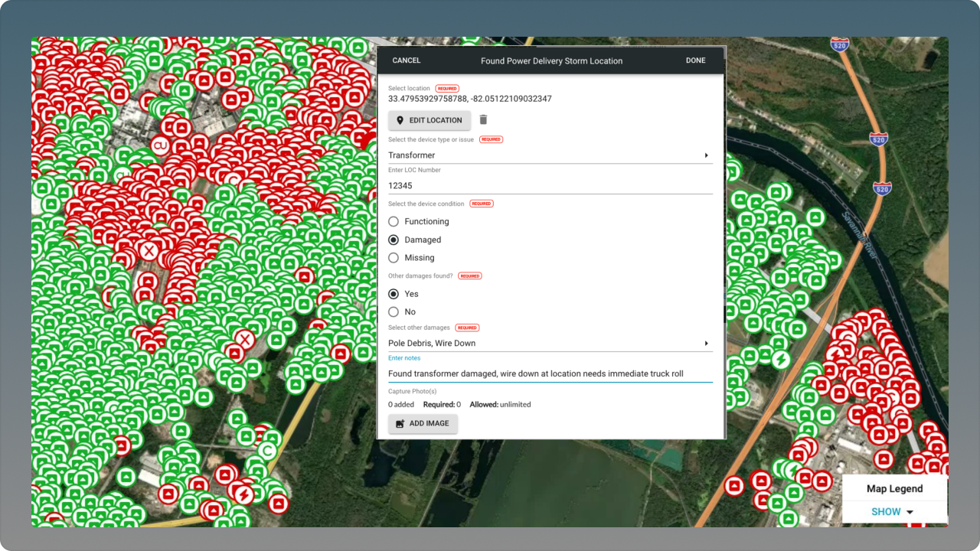
Task: Select the green 'C' marker beside the yellow road
Action: pos(267,450)
